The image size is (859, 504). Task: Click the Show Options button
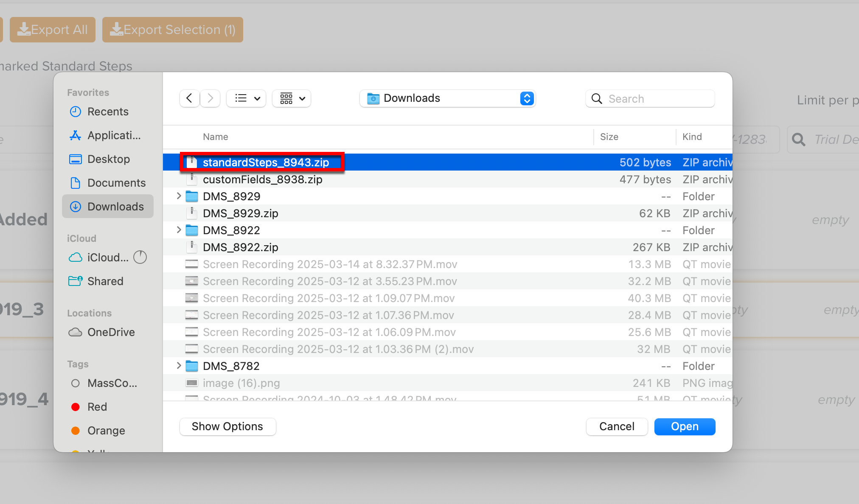[227, 426]
